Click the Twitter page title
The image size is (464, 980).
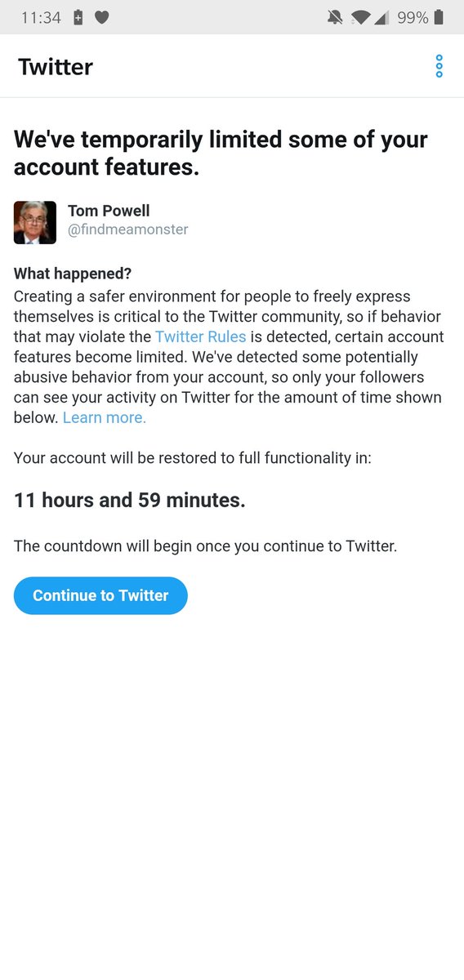tap(56, 67)
